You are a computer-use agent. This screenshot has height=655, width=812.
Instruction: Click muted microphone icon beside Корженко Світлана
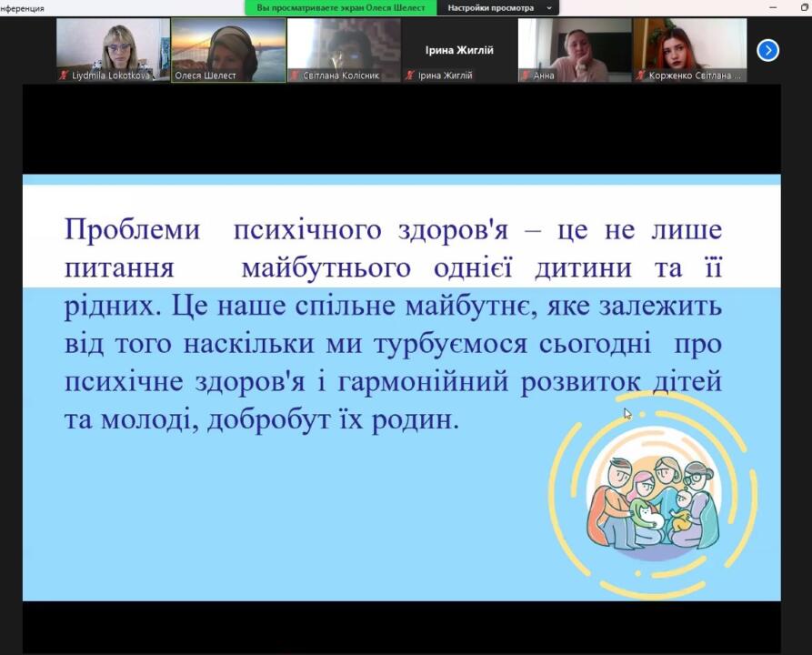[640, 76]
